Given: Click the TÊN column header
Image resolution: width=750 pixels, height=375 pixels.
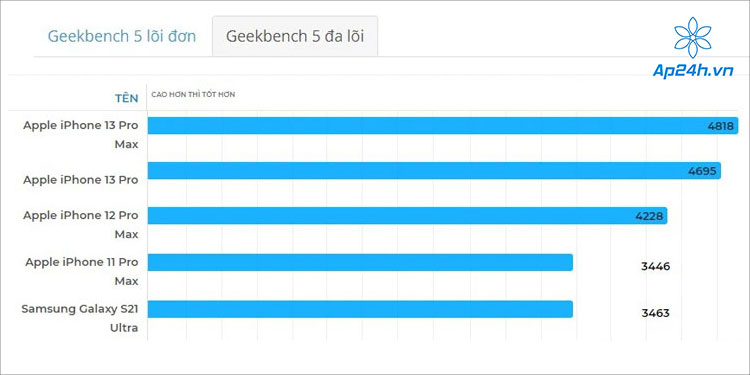Looking at the screenshot, I should coord(126,99).
